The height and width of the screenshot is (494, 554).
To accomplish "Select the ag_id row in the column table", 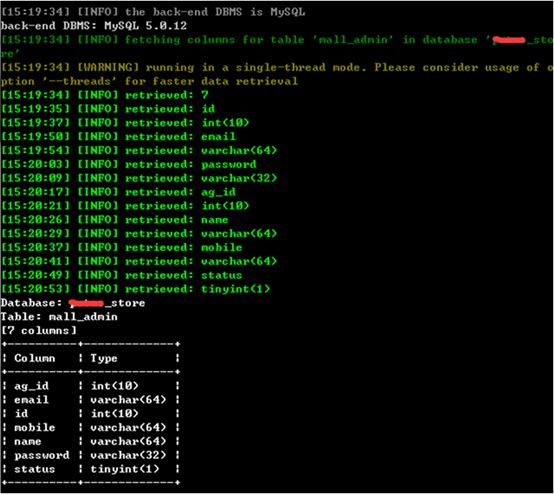I will [91, 386].
